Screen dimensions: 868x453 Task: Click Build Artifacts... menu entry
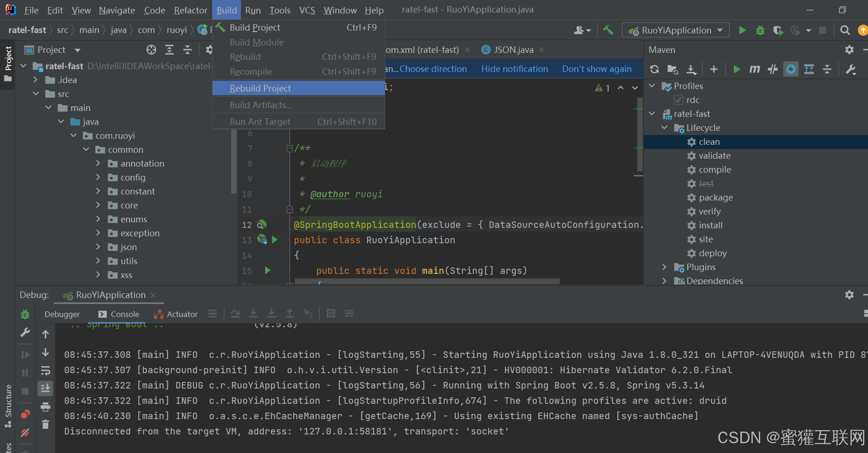(298, 105)
